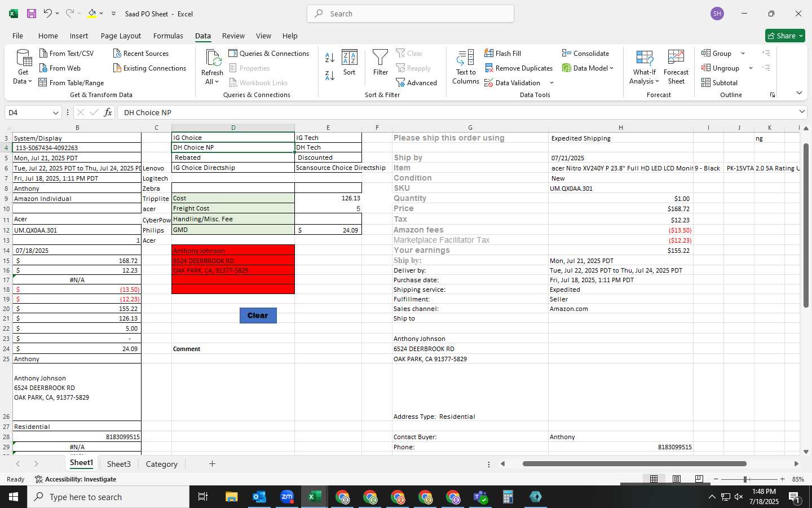Switch to Page Break Preview
The height and width of the screenshot is (508, 812).
coord(699,479)
